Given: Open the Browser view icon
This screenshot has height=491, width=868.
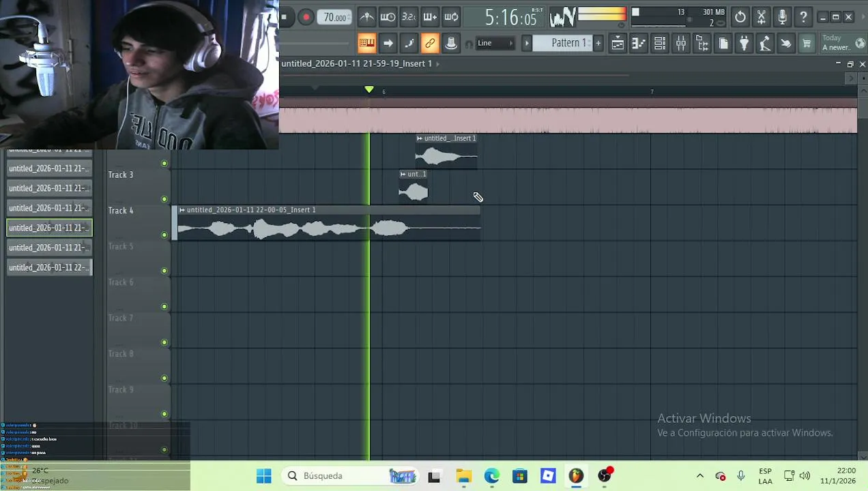Looking at the screenshot, I should pos(702,44).
